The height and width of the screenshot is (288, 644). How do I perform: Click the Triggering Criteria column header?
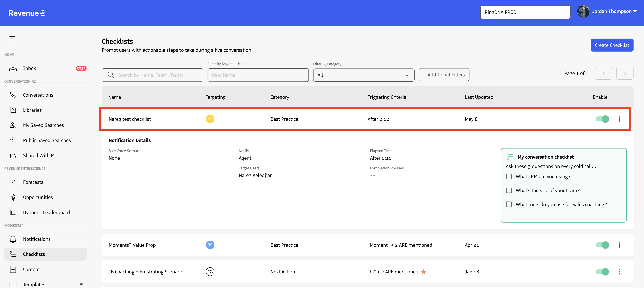[x=387, y=97]
